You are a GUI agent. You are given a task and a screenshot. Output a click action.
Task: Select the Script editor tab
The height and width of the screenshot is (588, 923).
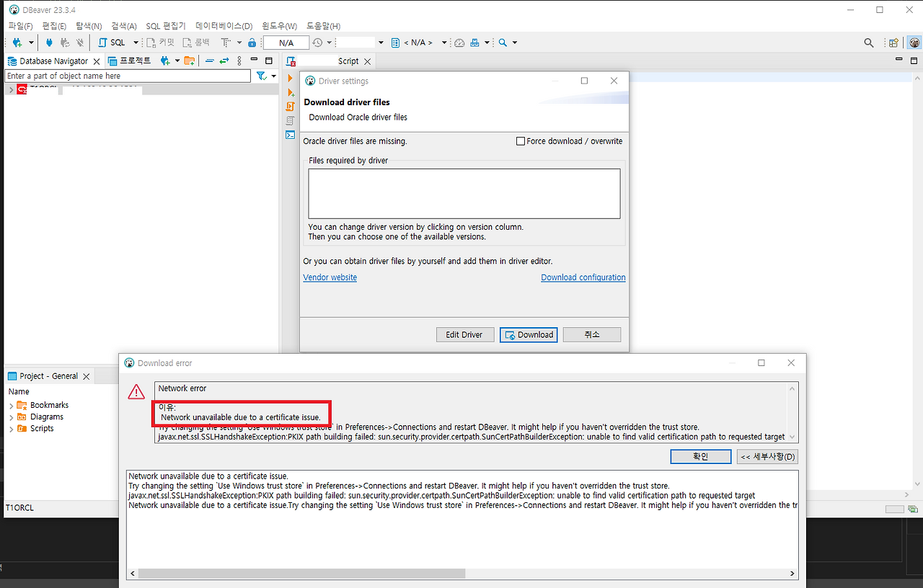tap(330, 61)
